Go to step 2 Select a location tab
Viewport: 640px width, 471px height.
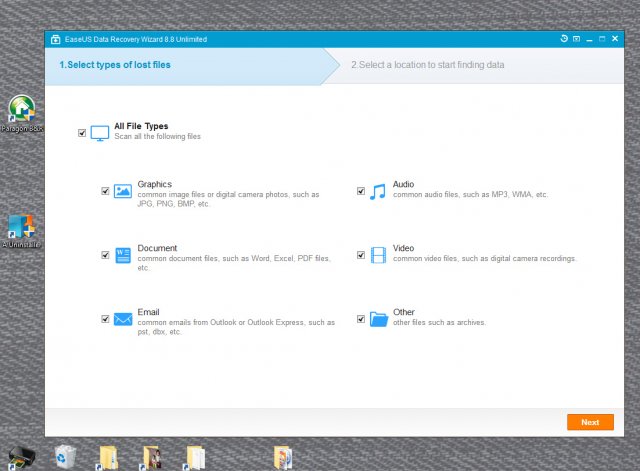(427, 65)
